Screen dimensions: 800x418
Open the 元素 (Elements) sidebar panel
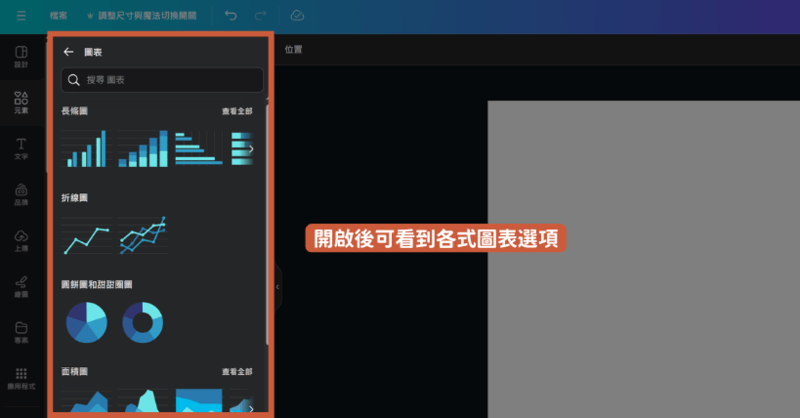click(x=21, y=102)
